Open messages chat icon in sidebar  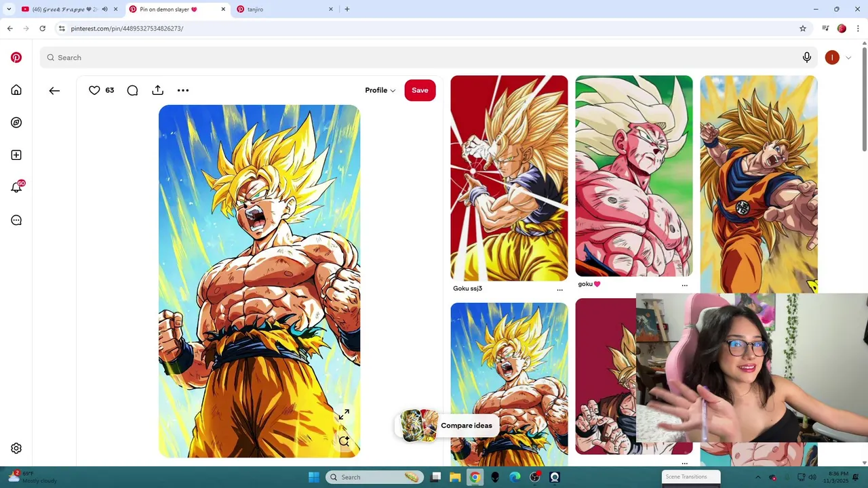pyautogui.click(x=16, y=220)
